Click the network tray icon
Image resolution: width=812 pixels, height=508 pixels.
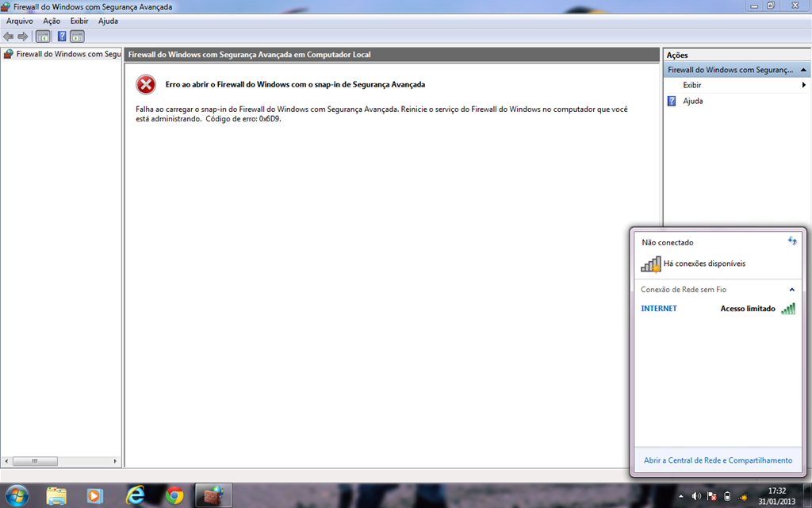coord(742,497)
